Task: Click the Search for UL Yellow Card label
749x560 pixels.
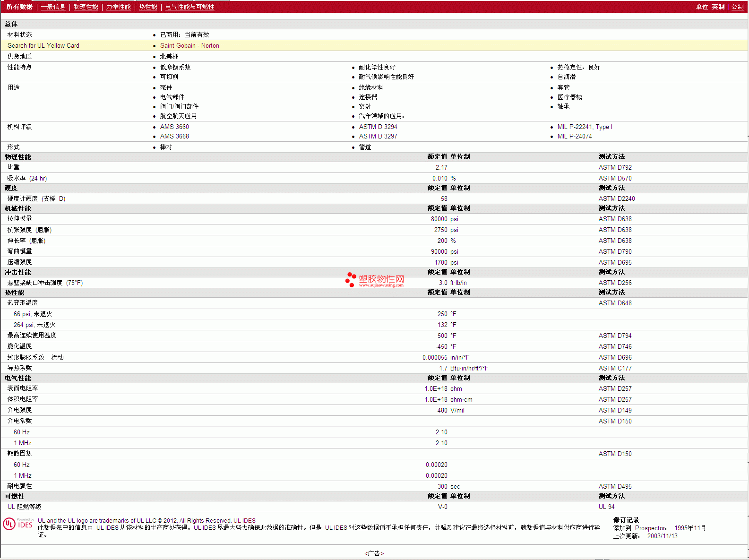Action: (x=43, y=45)
